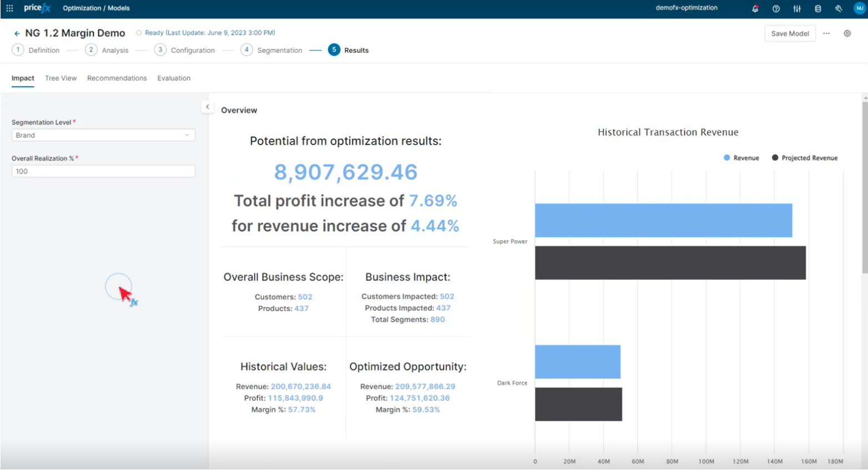
Task: Open the help question mark icon
Action: 776,8
